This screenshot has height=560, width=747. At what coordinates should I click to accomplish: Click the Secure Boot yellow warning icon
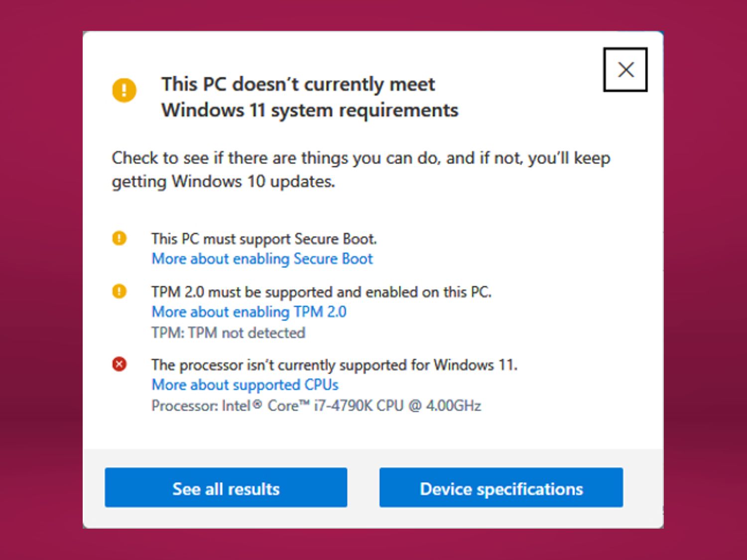[x=119, y=238]
